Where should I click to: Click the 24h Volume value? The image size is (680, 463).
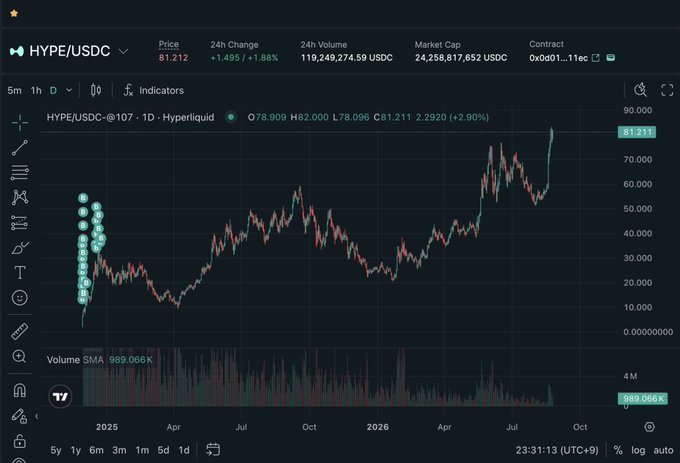click(x=347, y=58)
